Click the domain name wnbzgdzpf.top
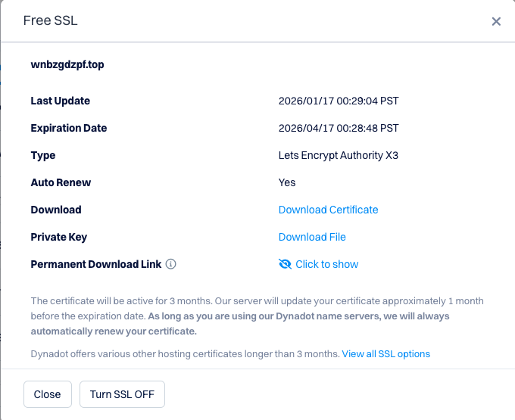Screen dimensions: 515x420 [67, 64]
